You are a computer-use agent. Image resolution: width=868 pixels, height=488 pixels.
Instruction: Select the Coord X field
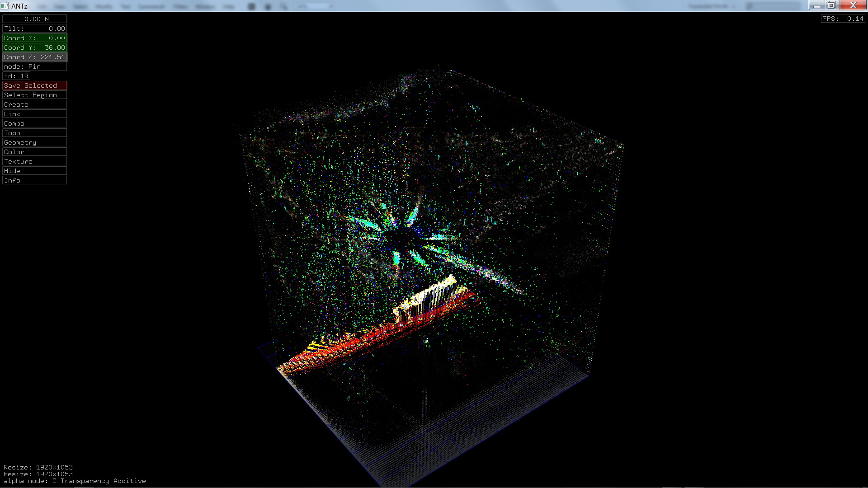(x=34, y=38)
